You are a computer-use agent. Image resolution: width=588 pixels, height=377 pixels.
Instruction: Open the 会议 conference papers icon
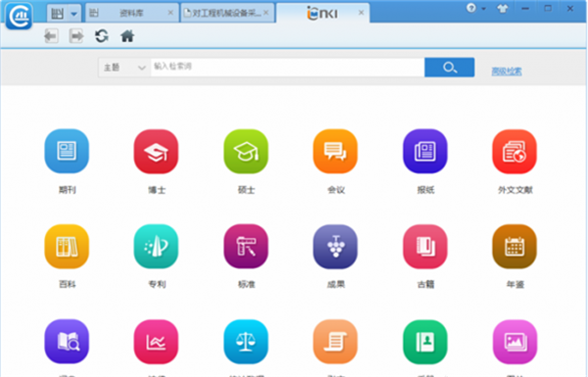[335, 152]
